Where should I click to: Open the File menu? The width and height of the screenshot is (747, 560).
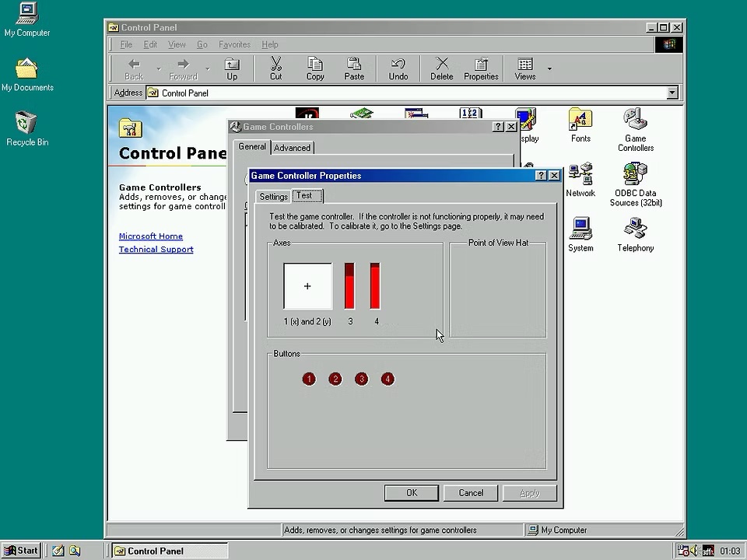[126, 44]
